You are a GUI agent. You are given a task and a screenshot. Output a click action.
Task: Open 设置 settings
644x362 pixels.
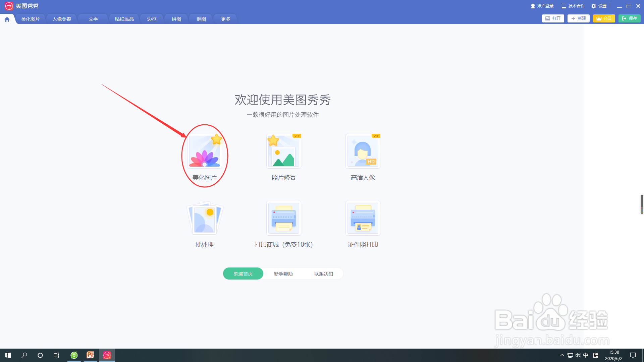click(599, 6)
